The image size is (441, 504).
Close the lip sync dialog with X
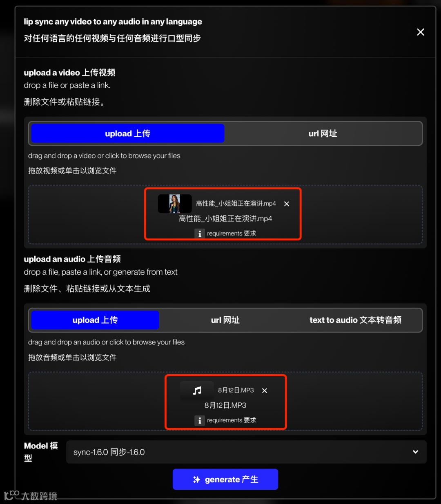pyautogui.click(x=420, y=32)
